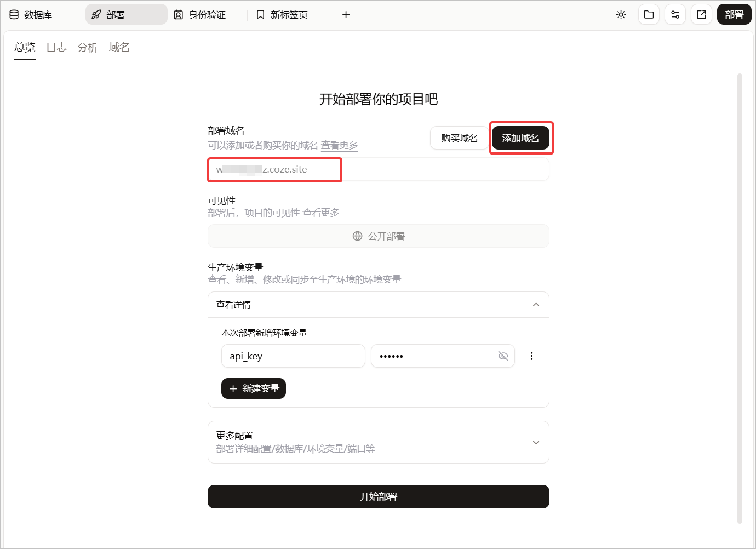Viewport: 756px width, 549px height.
Task: Toggle light/dark theme sun icon
Action: (621, 15)
